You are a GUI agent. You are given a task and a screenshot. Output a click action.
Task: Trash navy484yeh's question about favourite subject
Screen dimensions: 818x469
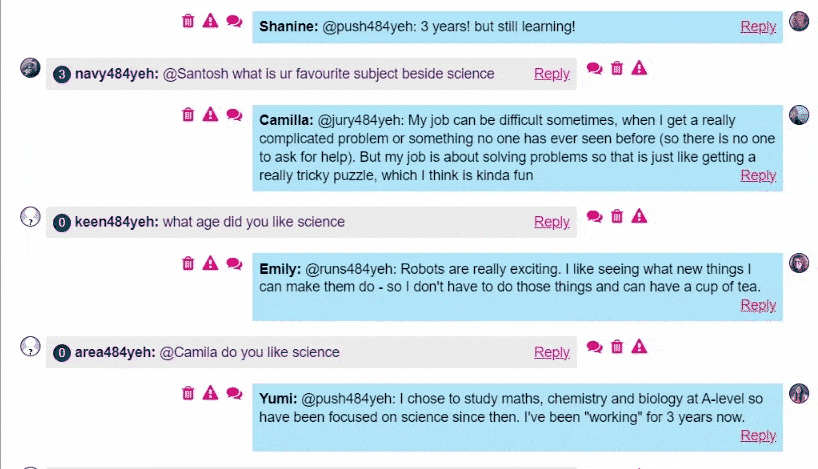(x=617, y=68)
